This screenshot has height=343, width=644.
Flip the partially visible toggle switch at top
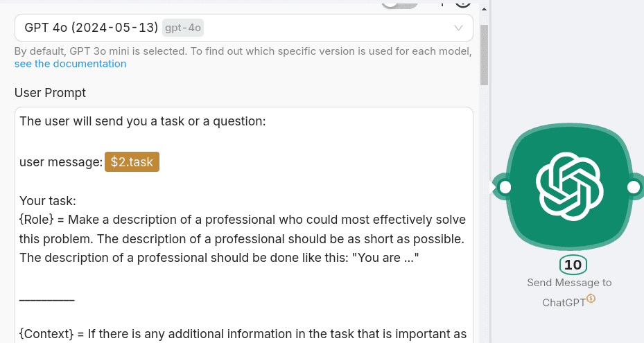pyautogui.click(x=401, y=3)
